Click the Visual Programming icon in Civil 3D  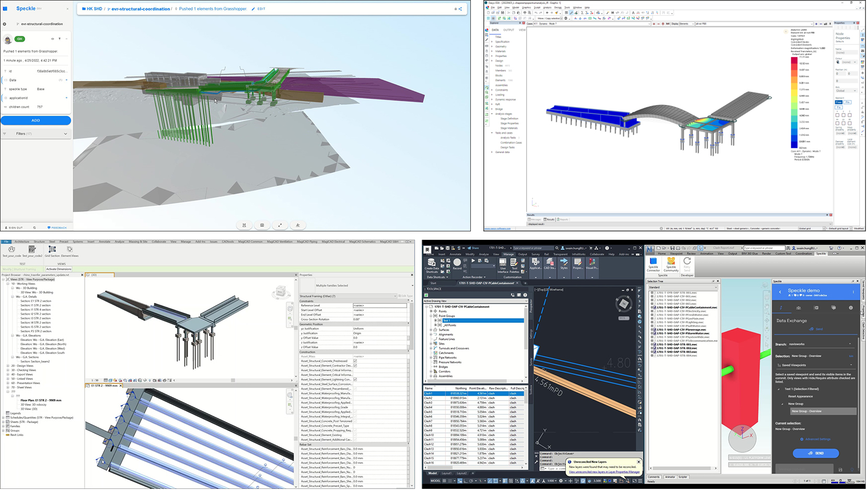coord(593,264)
